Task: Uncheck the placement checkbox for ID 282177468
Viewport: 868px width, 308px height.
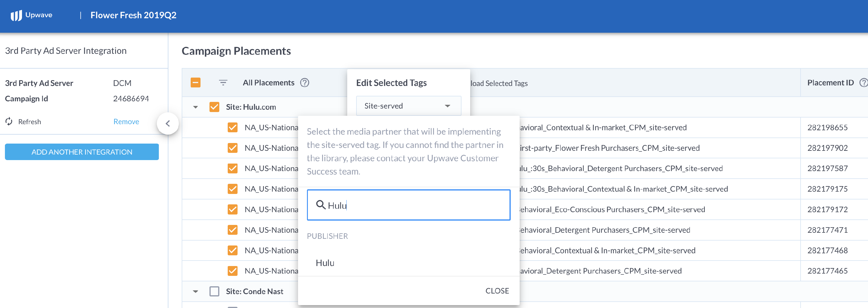Action: click(233, 250)
